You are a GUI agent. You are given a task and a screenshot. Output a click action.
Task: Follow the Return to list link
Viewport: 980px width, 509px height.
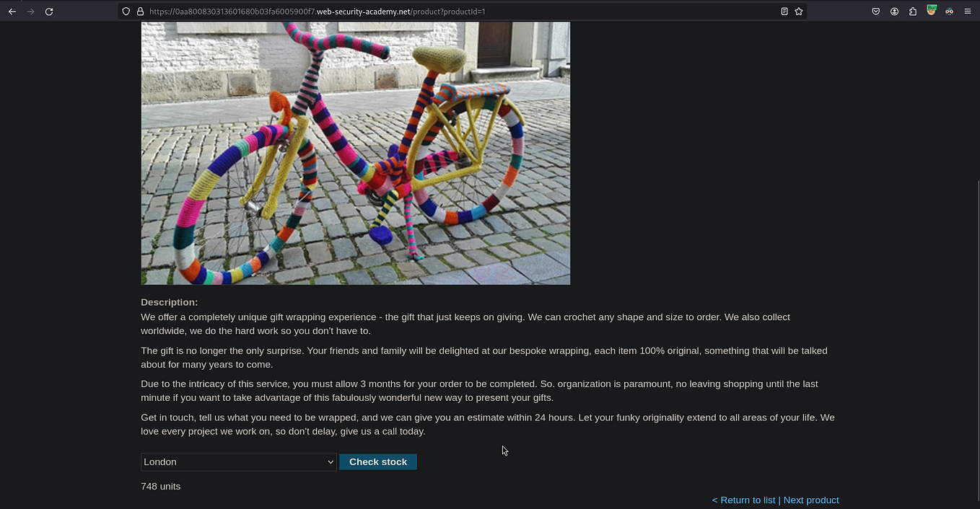click(743, 500)
